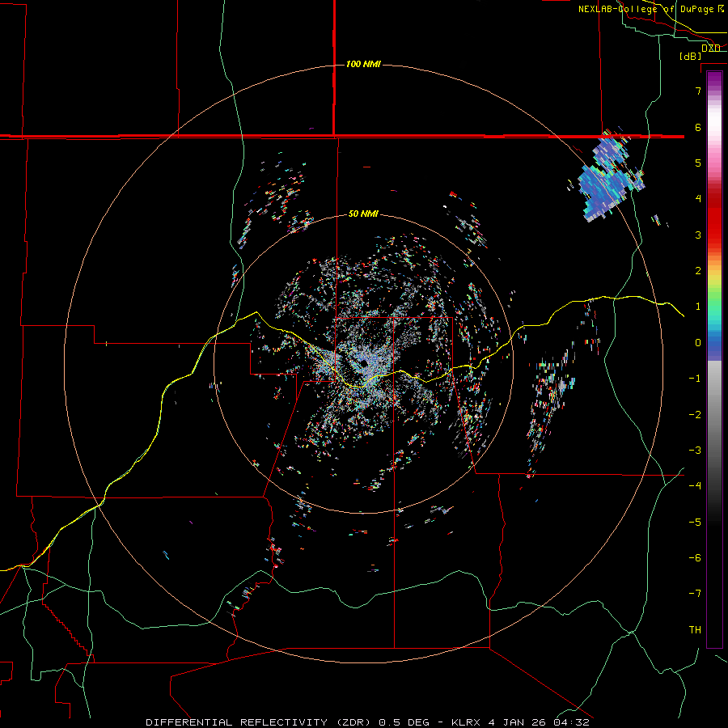Click the bottom caption reading DIFFERENTIAL REFLECTIVITY (ZDR) 0.5 DEG - KLRX 4 JAN 26 04:32

point(368,722)
